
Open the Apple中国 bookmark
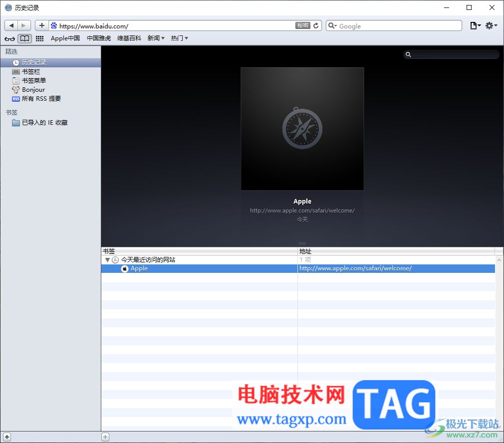65,38
